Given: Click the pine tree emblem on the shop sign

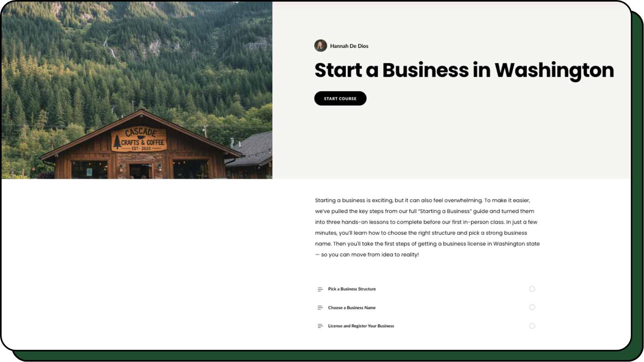Looking at the screenshot, I should click(x=117, y=142).
